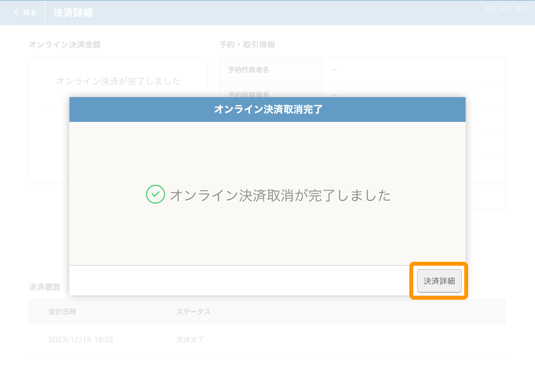
Task: Click the ステータス column header
Action: tap(193, 312)
